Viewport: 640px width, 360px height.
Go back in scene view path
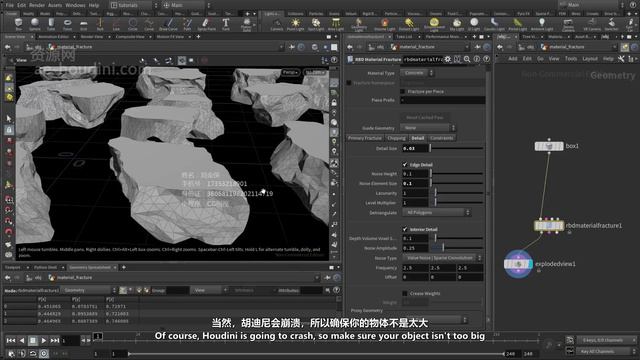point(8,47)
